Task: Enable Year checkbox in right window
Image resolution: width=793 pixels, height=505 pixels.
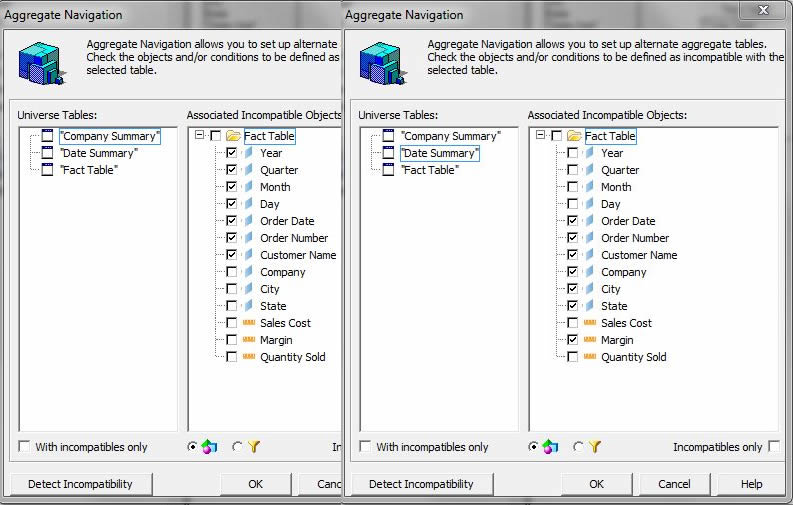Action: coord(572,153)
